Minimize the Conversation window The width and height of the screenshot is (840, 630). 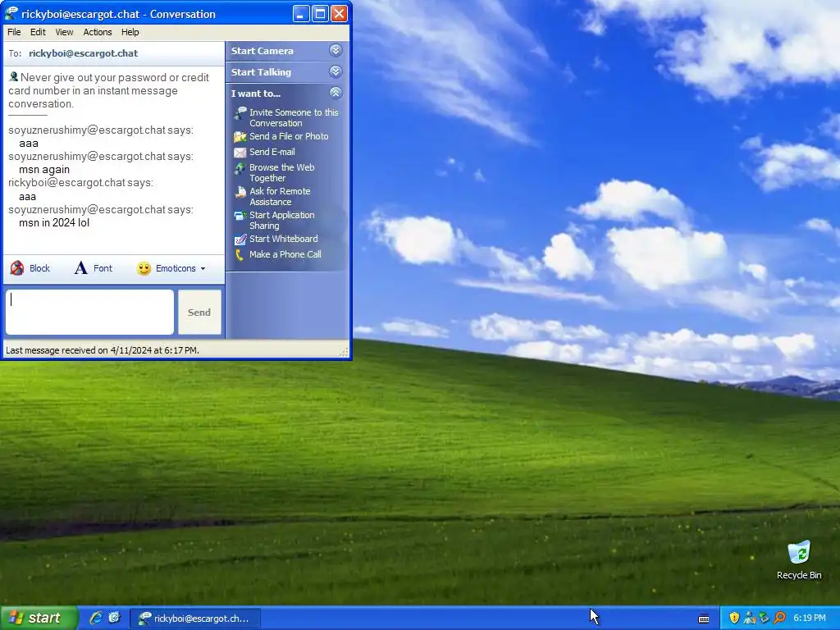click(x=301, y=14)
